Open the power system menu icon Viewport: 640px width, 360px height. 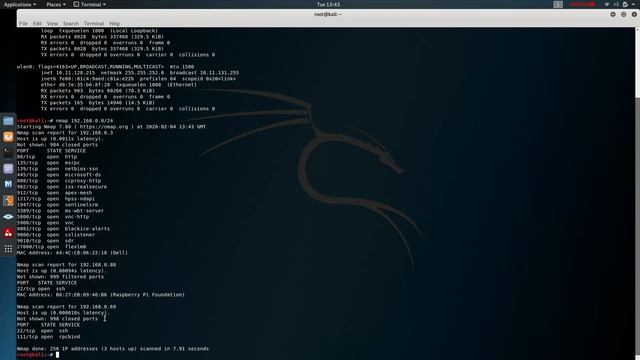click(x=625, y=4)
